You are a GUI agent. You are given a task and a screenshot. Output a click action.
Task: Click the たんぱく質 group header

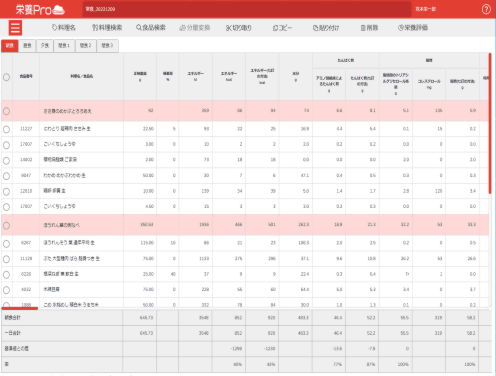point(346,60)
